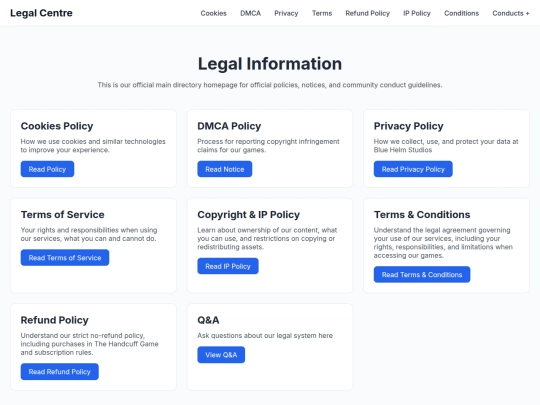
Task: Open DMCA in the top navigation
Action: coord(250,13)
